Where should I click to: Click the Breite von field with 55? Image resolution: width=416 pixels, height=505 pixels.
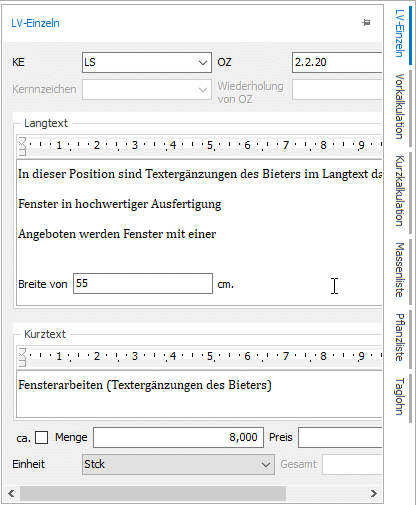coord(143,284)
